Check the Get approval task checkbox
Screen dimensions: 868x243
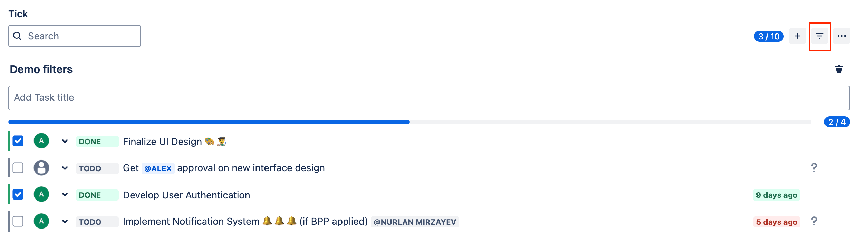tap(18, 168)
